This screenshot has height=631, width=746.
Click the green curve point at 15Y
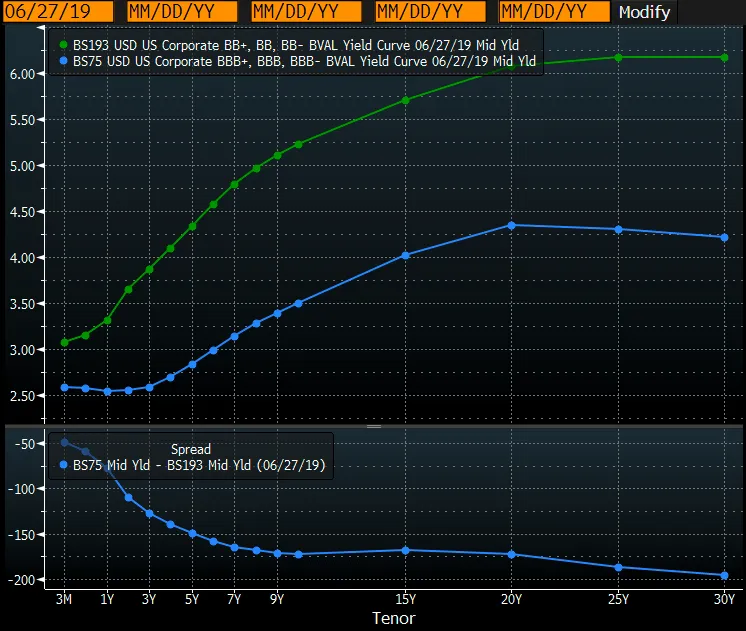point(405,100)
